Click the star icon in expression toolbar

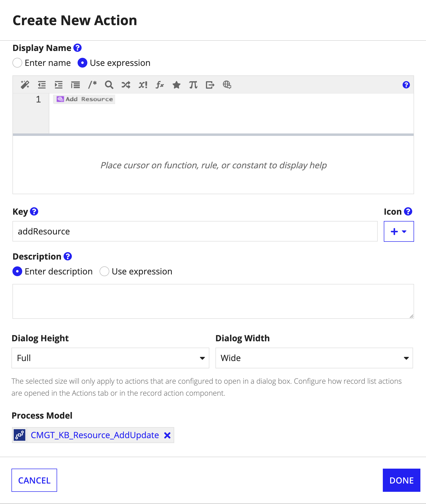pos(176,85)
